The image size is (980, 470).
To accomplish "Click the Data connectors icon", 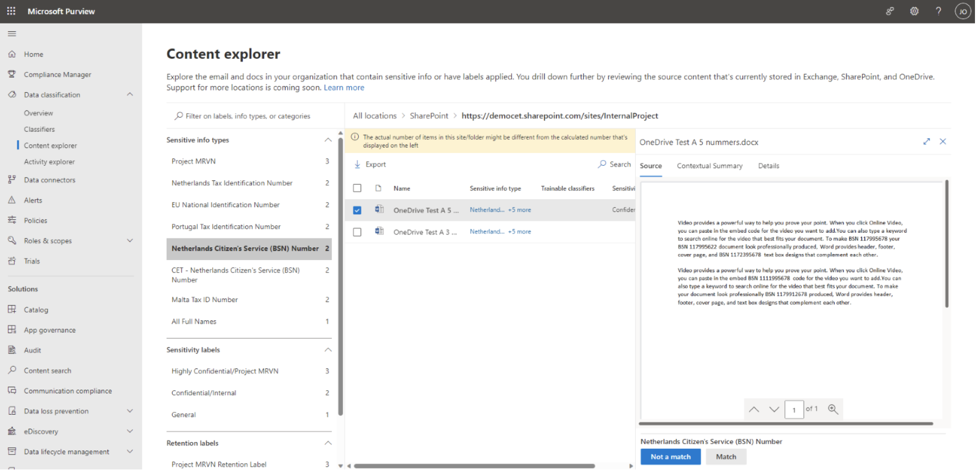I will coord(12,180).
